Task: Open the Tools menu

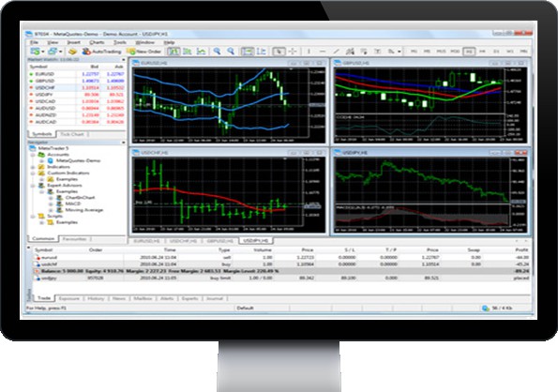Action: [120, 42]
